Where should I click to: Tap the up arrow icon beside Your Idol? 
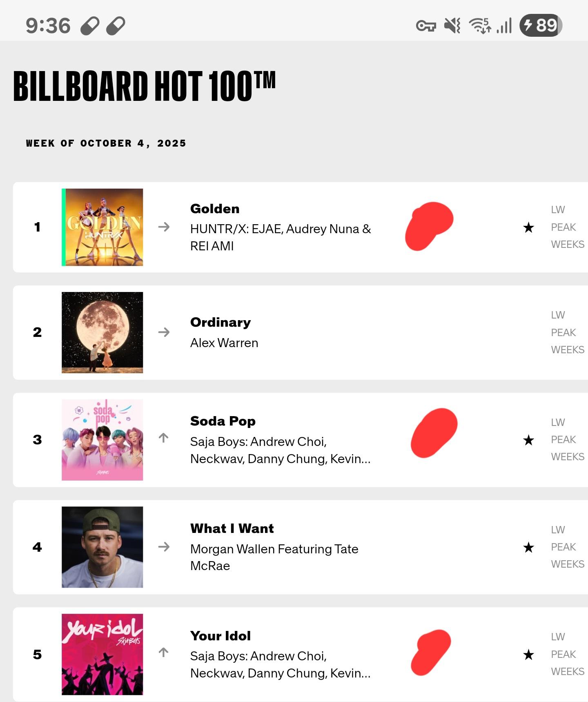pyautogui.click(x=164, y=652)
